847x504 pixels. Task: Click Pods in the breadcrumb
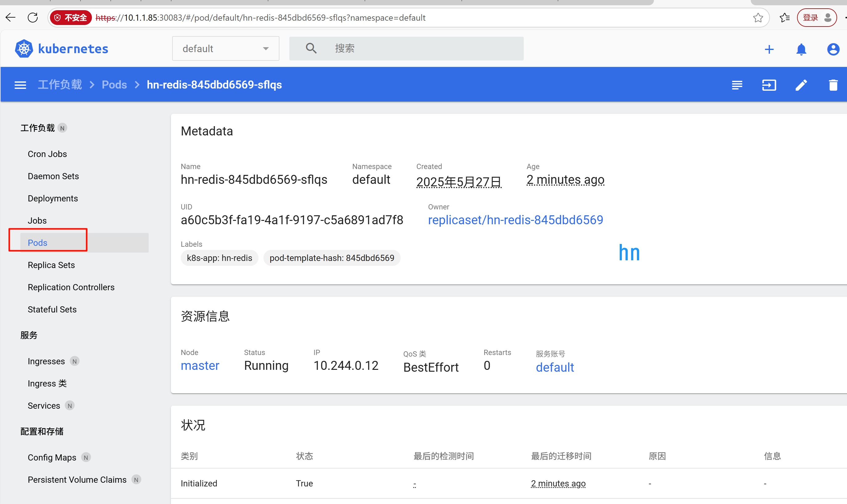(x=114, y=85)
